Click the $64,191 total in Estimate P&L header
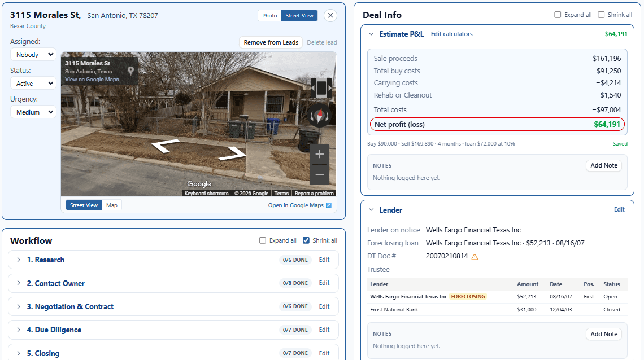Viewport: 644px width, 360px height. pyautogui.click(x=616, y=34)
